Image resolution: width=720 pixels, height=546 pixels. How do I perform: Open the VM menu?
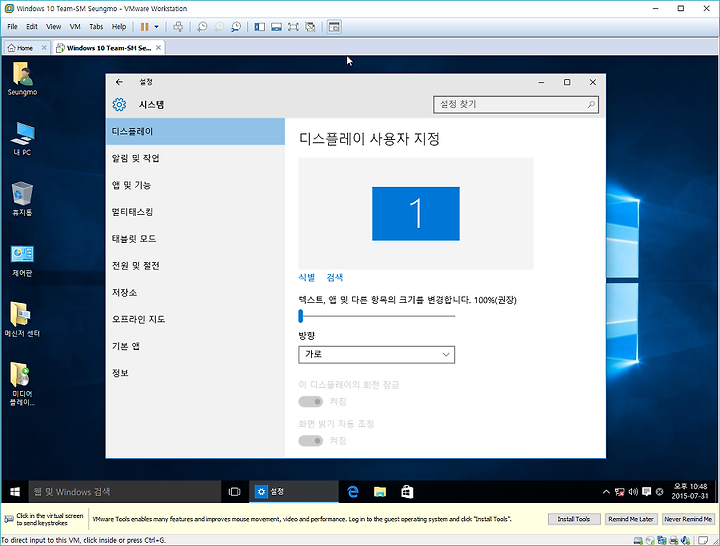pyautogui.click(x=75, y=27)
